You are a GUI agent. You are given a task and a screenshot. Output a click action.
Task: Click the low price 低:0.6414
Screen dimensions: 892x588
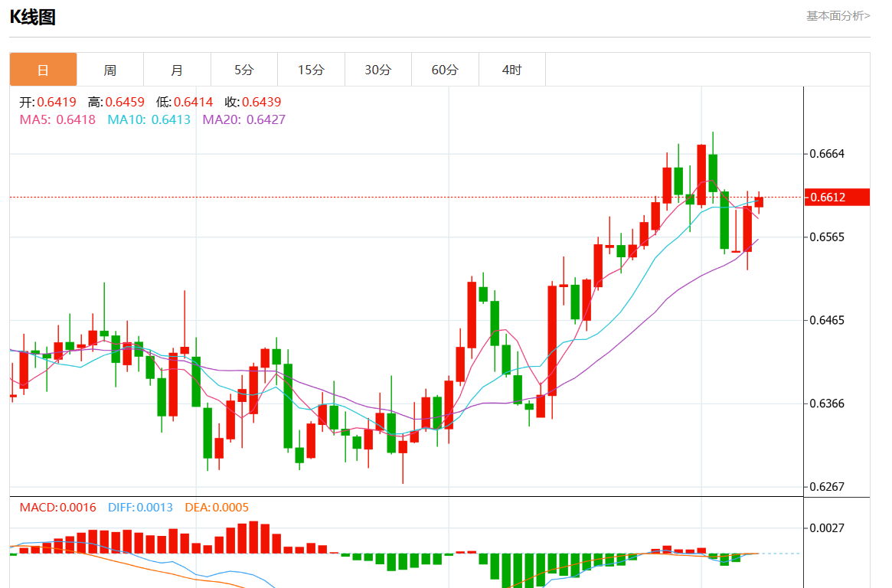click(x=185, y=103)
